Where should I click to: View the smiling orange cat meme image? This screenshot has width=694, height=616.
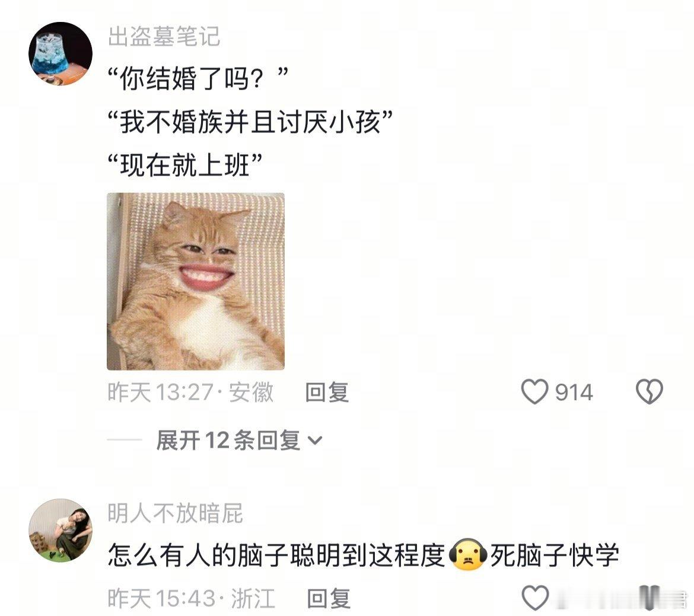(196, 282)
